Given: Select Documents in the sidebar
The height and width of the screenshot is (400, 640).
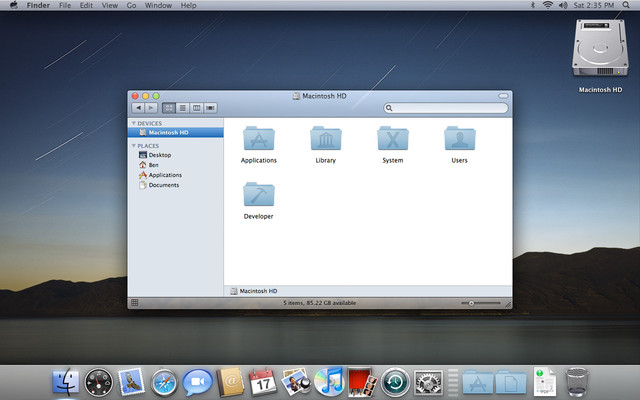Looking at the screenshot, I should pyautogui.click(x=163, y=185).
